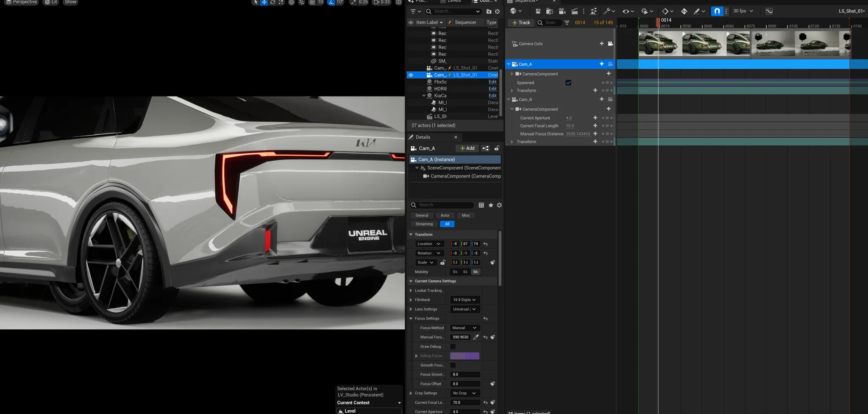This screenshot has height=414, width=868.
Task: Select the Misc category filter
Action: (x=466, y=216)
